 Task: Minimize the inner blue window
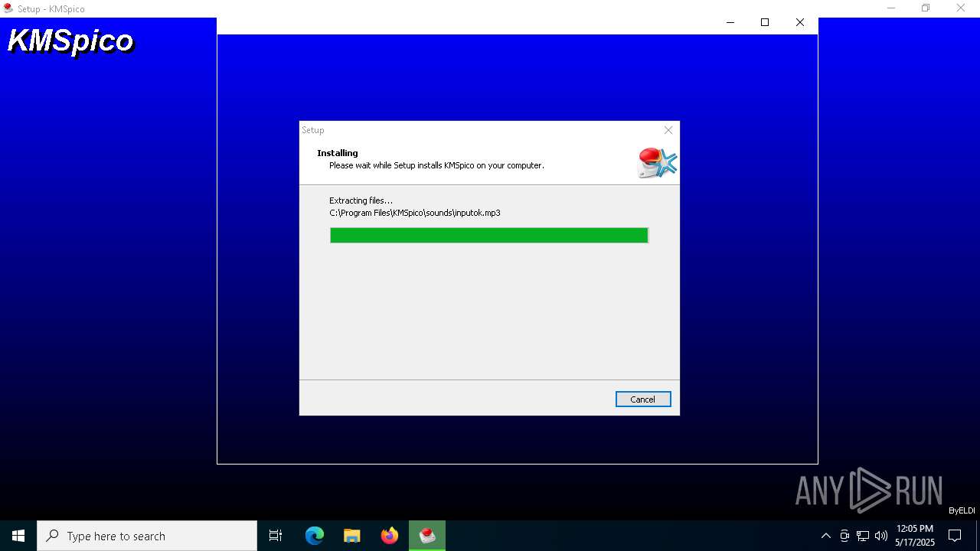pos(730,22)
